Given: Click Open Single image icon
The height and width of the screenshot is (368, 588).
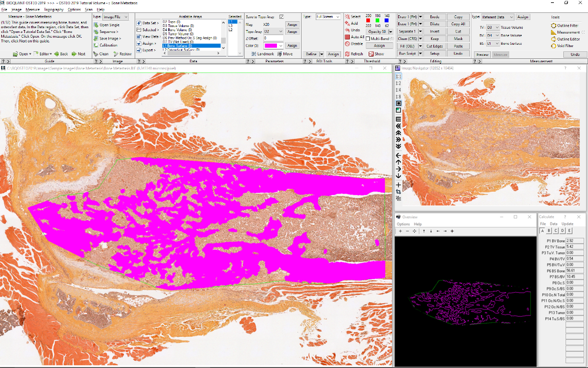Looking at the screenshot, I should [96, 25].
